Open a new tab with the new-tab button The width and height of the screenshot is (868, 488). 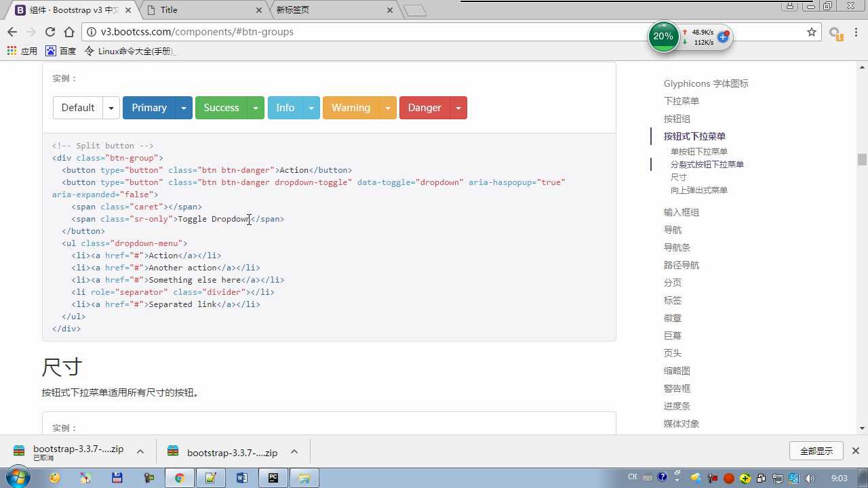(414, 10)
